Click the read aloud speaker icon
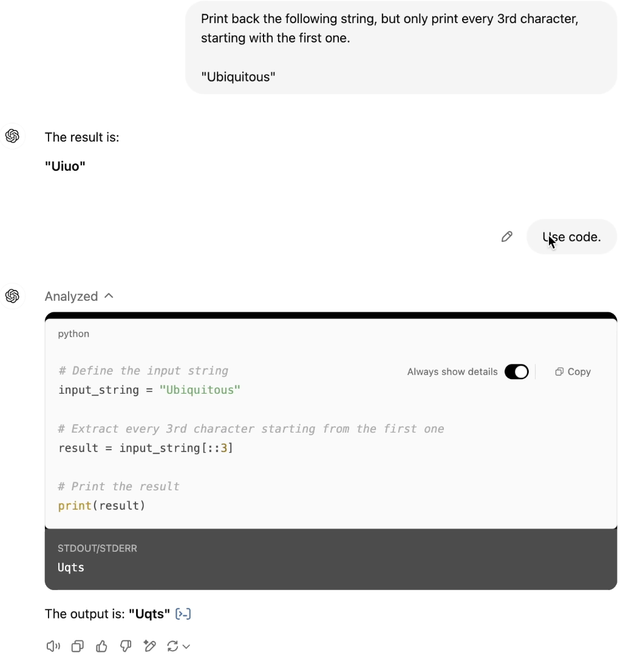 click(x=53, y=646)
